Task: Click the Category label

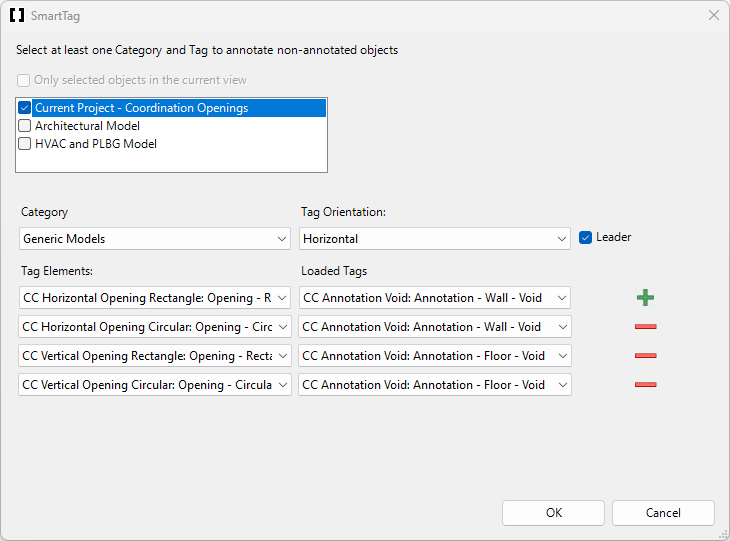Action: point(44,212)
